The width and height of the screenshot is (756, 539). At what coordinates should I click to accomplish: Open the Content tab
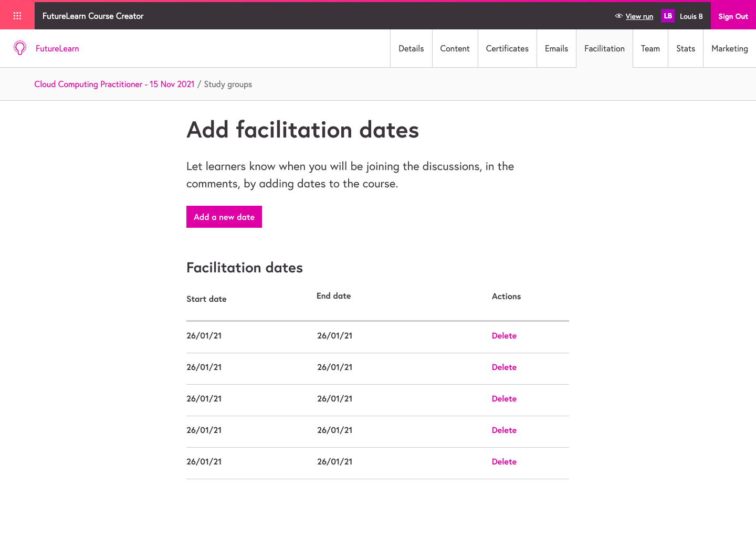pyautogui.click(x=455, y=48)
